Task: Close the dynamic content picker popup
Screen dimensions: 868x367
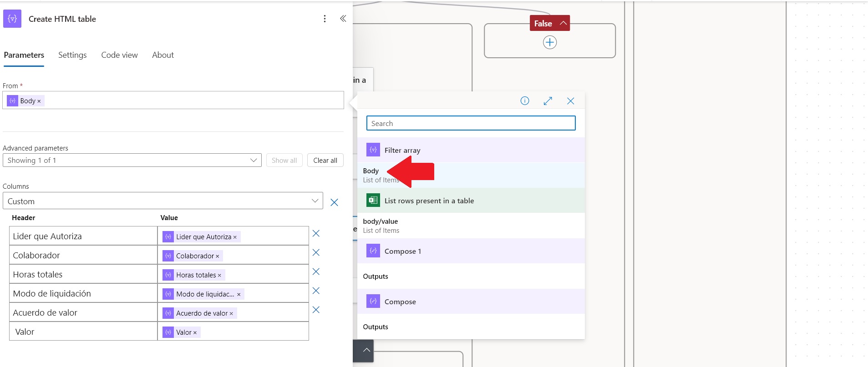Action: tap(570, 101)
